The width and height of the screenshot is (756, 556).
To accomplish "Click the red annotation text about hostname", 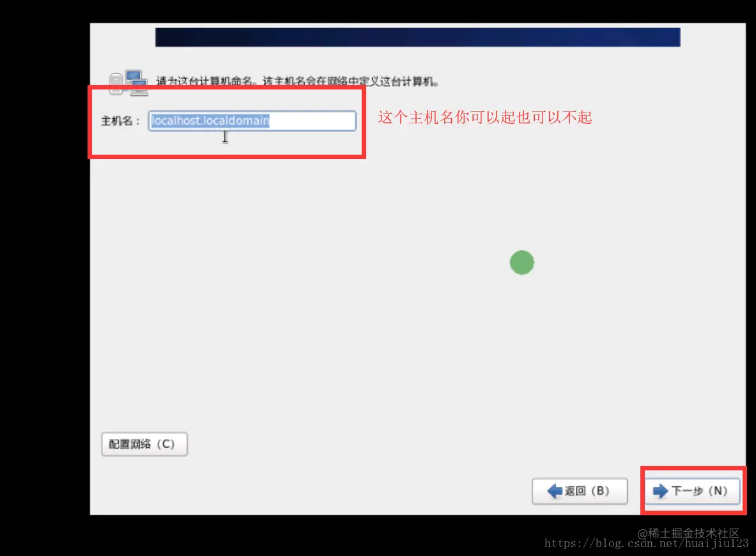I will [484, 118].
